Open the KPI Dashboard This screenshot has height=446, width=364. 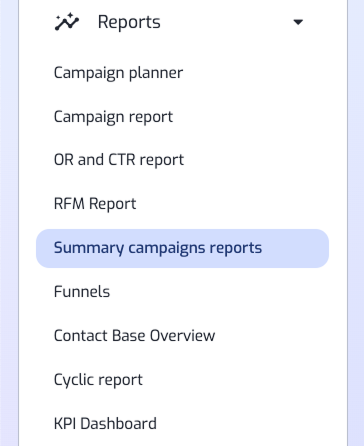[105, 424]
